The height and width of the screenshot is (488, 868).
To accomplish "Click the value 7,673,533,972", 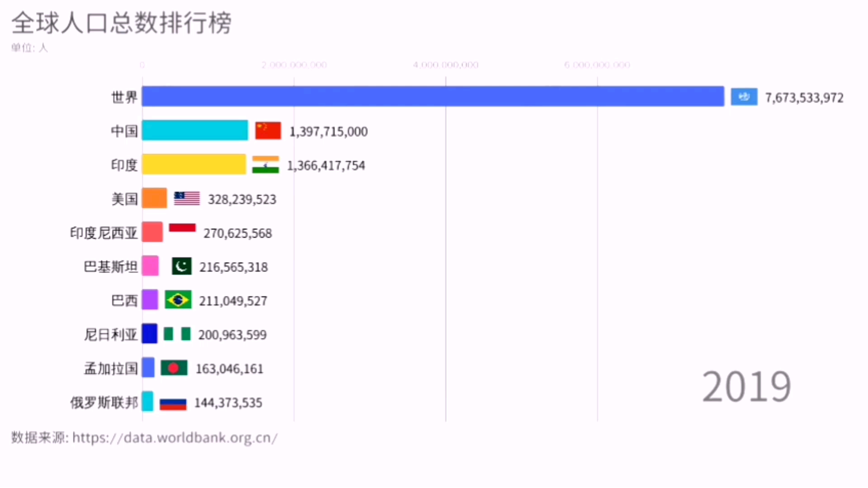I will click(x=804, y=98).
